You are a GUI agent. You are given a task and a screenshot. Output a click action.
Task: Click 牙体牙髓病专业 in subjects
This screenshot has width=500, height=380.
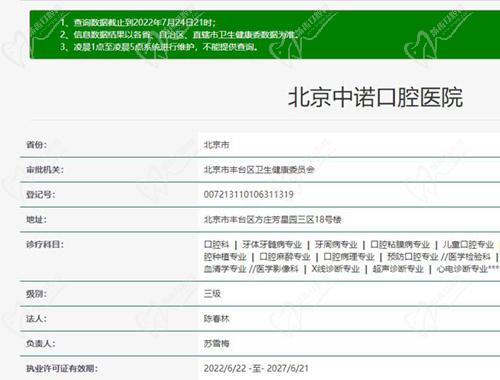(272, 245)
